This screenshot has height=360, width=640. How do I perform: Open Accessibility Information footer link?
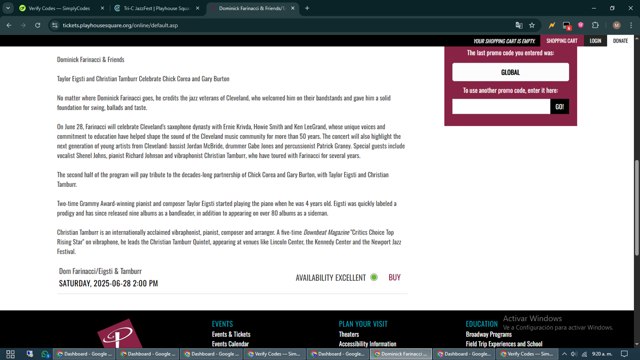367,344
